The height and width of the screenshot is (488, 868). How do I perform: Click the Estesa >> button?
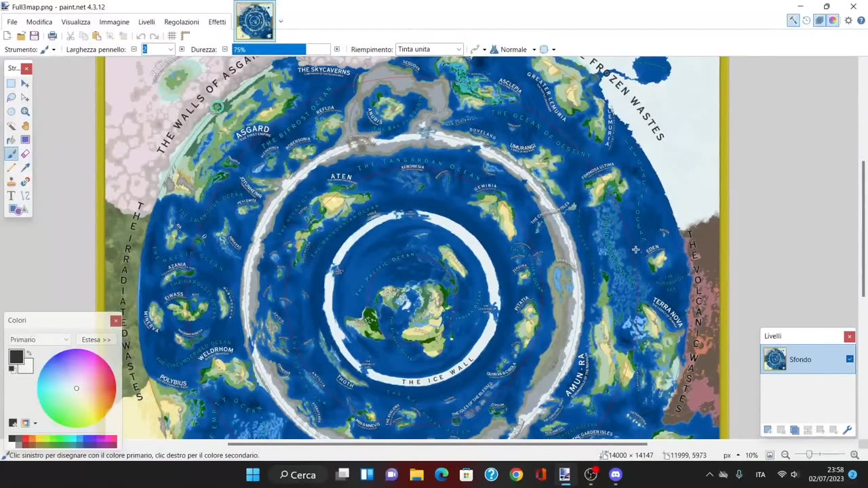(96, 340)
